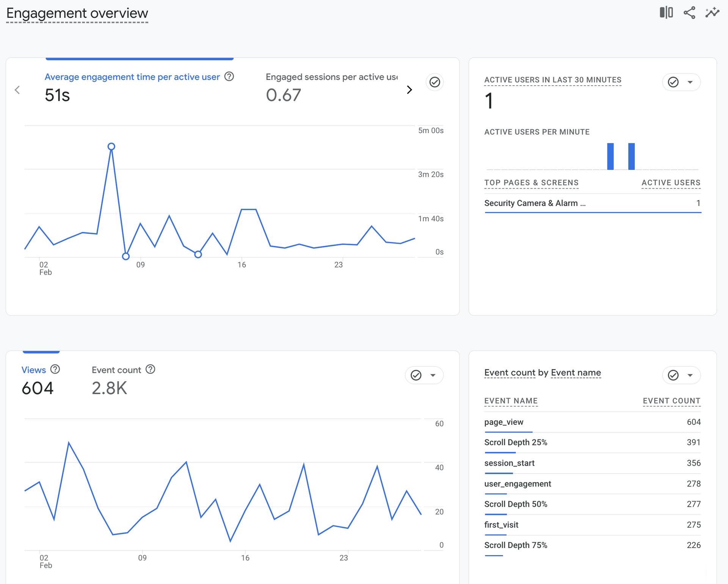Go to previous metrics with left chevron

[17, 90]
